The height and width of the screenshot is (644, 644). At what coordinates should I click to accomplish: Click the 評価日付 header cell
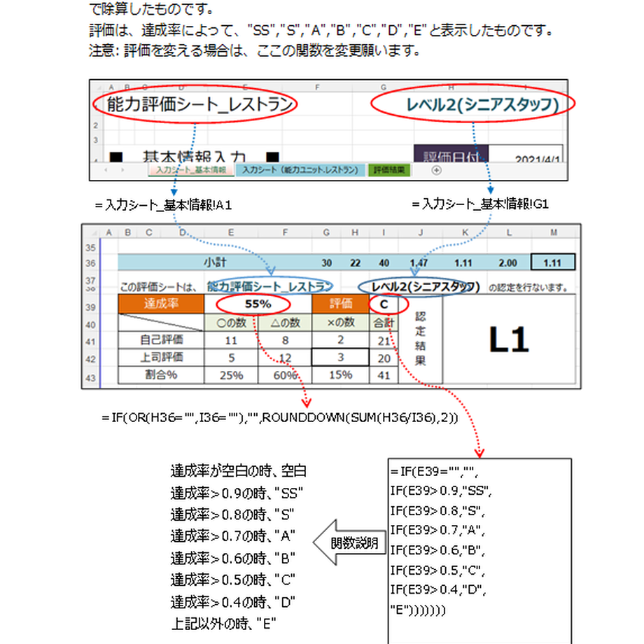[451, 155]
